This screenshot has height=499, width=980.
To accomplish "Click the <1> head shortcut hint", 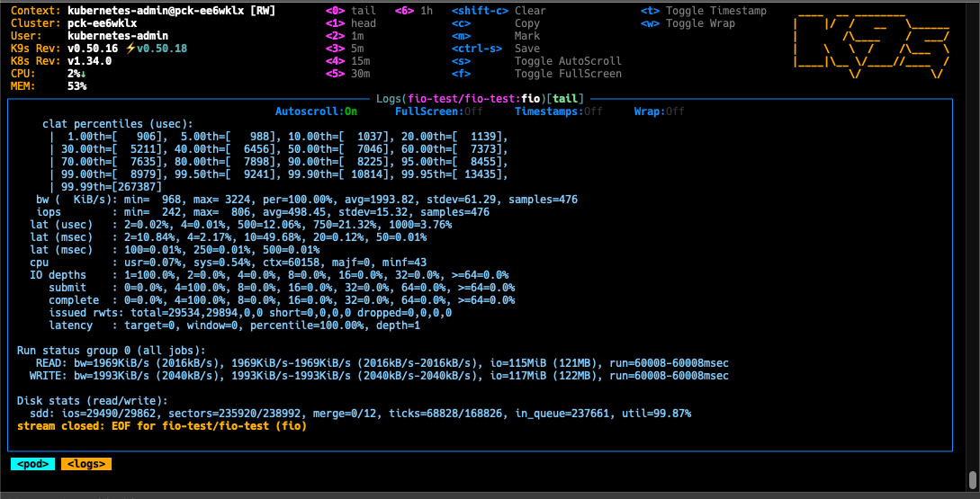I will click(x=352, y=23).
